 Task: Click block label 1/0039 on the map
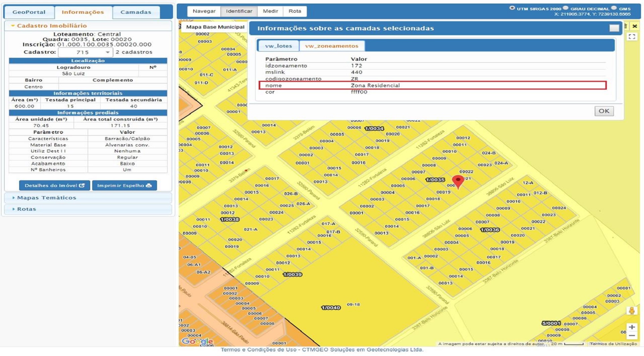pyautogui.click(x=292, y=275)
